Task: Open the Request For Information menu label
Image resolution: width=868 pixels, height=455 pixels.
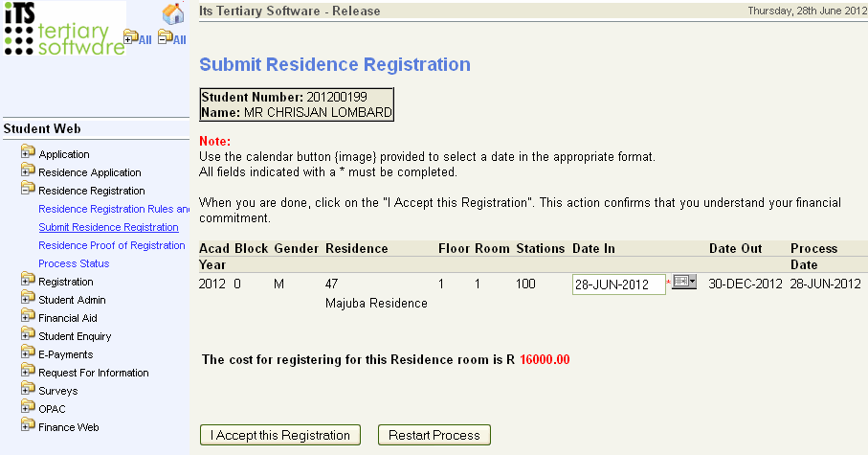Action: [x=94, y=373]
